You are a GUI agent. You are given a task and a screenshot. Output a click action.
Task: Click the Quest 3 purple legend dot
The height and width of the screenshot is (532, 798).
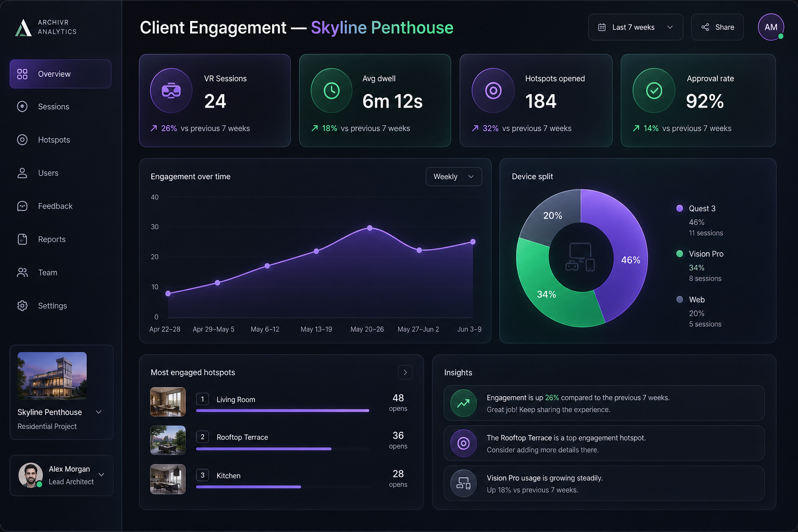tap(680, 208)
